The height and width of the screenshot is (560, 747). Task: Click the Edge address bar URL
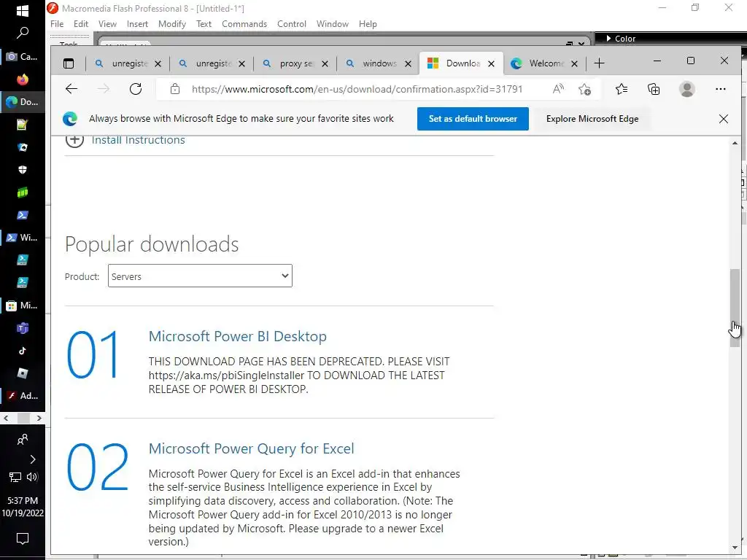[357, 89]
